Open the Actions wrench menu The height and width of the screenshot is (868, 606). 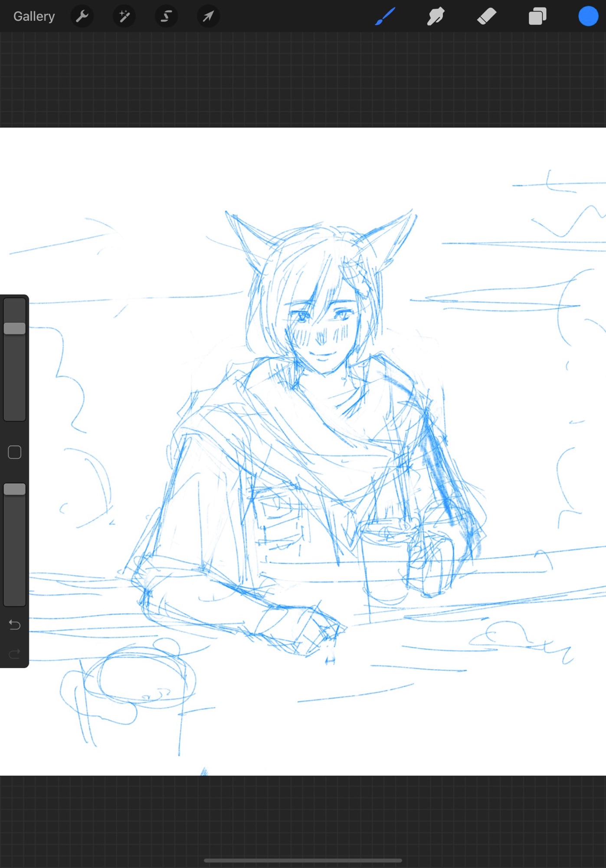82,16
